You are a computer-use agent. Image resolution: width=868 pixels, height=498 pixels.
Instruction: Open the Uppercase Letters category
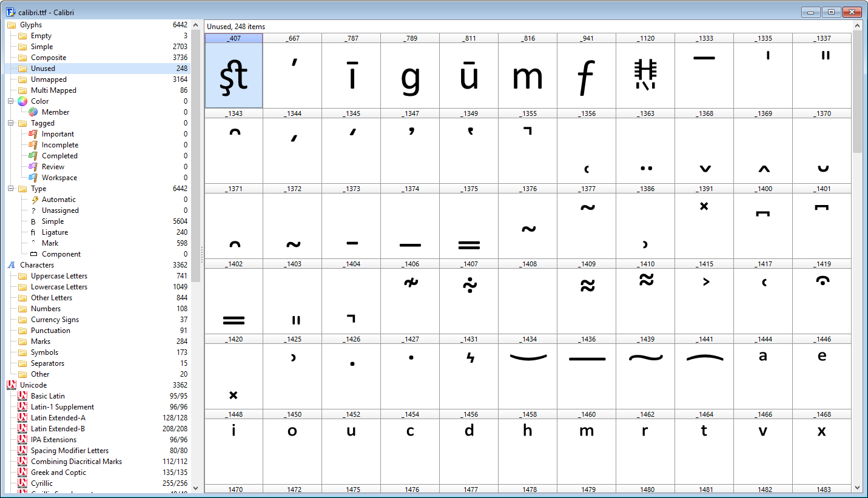[x=97, y=276]
